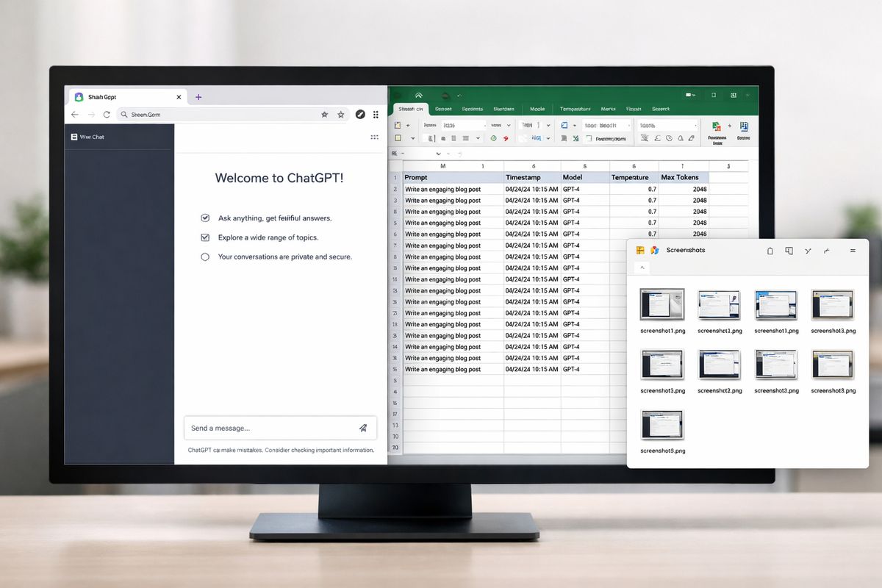Open a new browser tab with the purple plus
This screenshot has height=588, width=882.
[x=198, y=97]
